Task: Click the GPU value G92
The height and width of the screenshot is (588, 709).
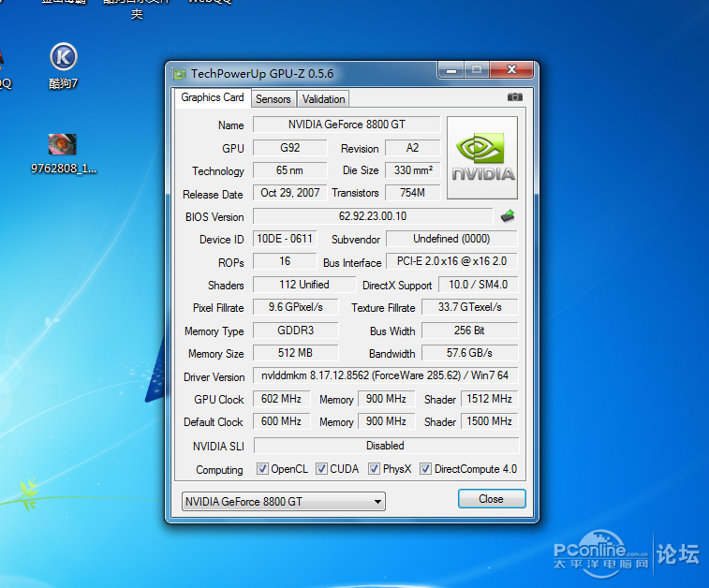Action: pyautogui.click(x=289, y=148)
